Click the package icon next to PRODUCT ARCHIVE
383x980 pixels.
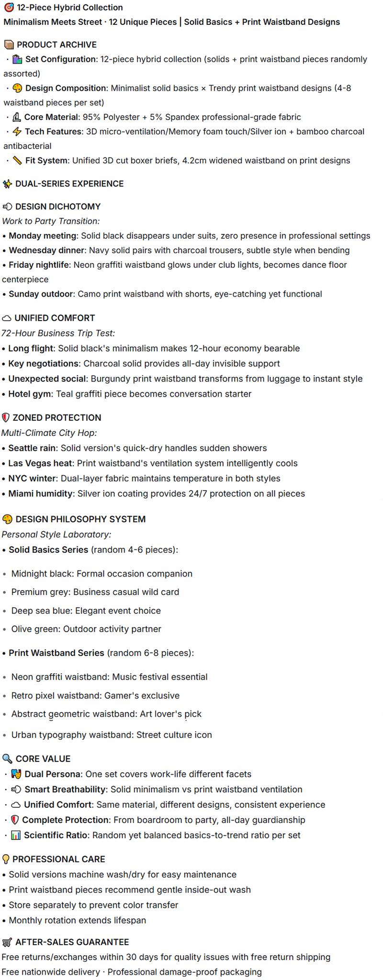[9, 45]
